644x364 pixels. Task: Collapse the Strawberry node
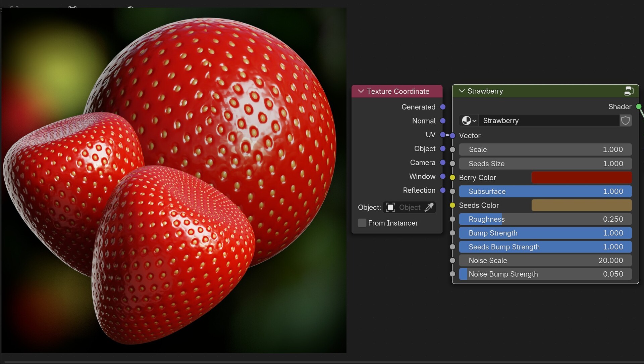click(461, 91)
